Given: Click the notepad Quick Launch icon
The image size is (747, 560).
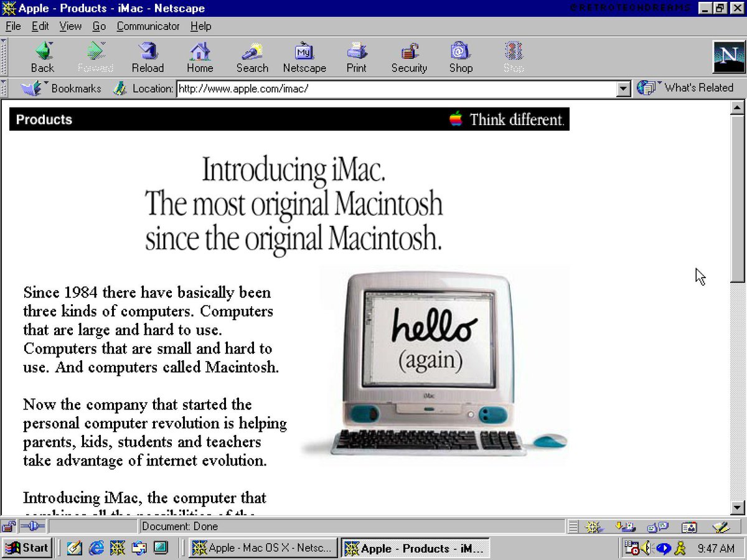Looking at the screenshot, I should click(75, 548).
